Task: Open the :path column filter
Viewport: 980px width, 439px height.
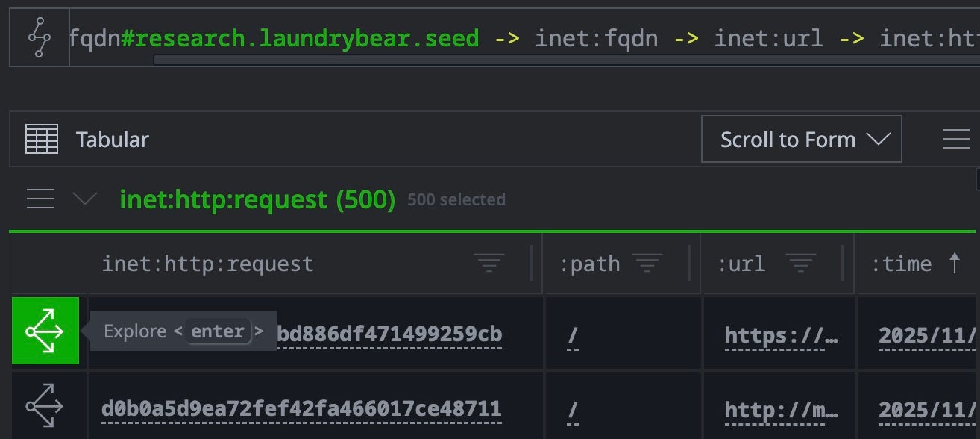Action: [647, 263]
